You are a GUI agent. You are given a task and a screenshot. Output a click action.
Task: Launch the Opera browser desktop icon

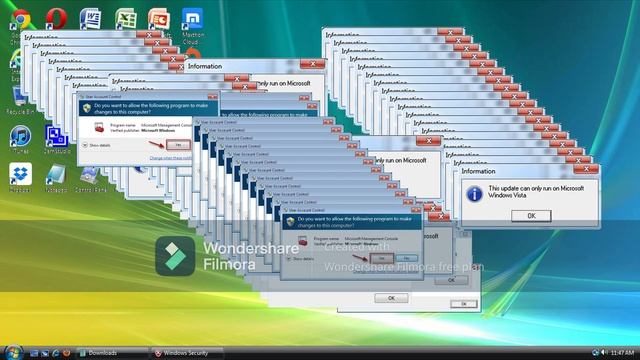(x=56, y=19)
